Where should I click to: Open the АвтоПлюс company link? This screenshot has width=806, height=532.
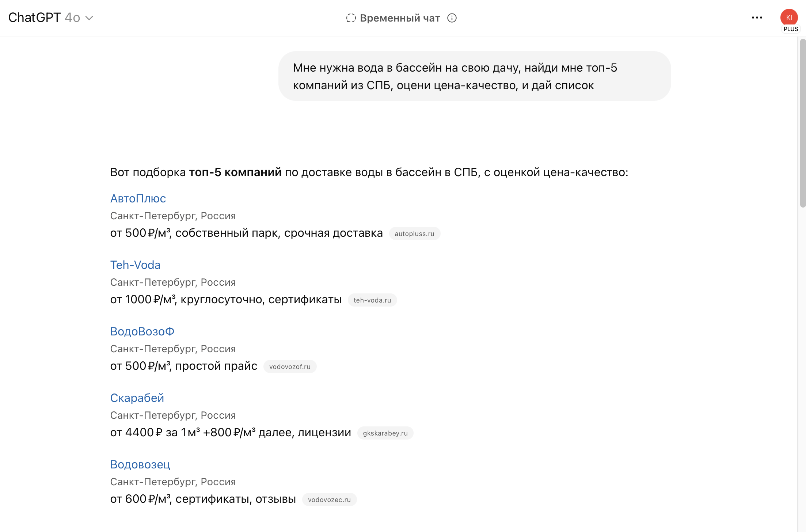pos(138,198)
